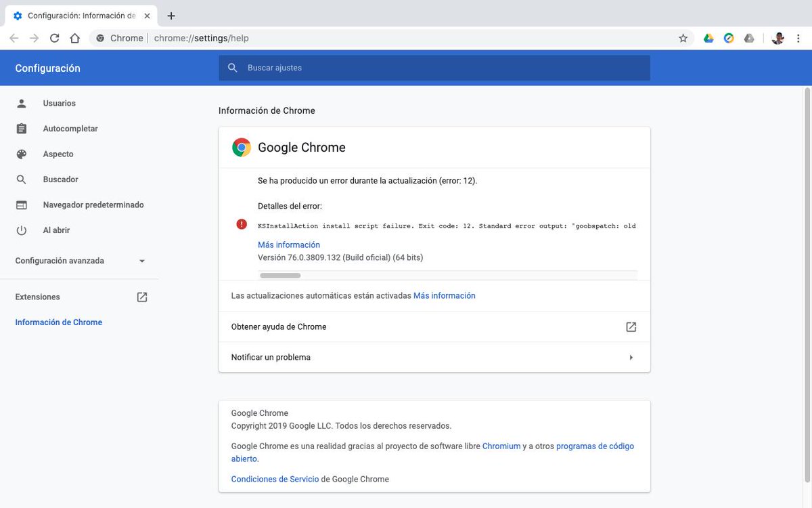Open the Google Drive extension icon
The image size is (812, 508).
pos(708,38)
